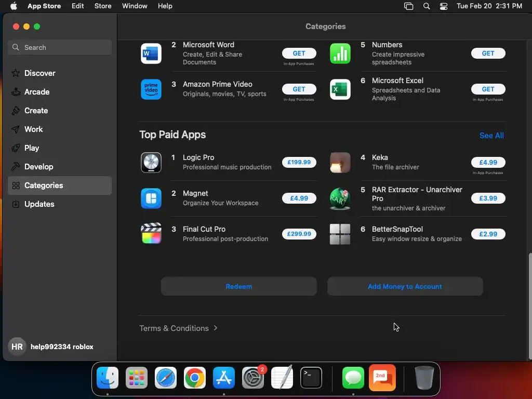Click GET for Amazon Prime Video

pyautogui.click(x=299, y=89)
